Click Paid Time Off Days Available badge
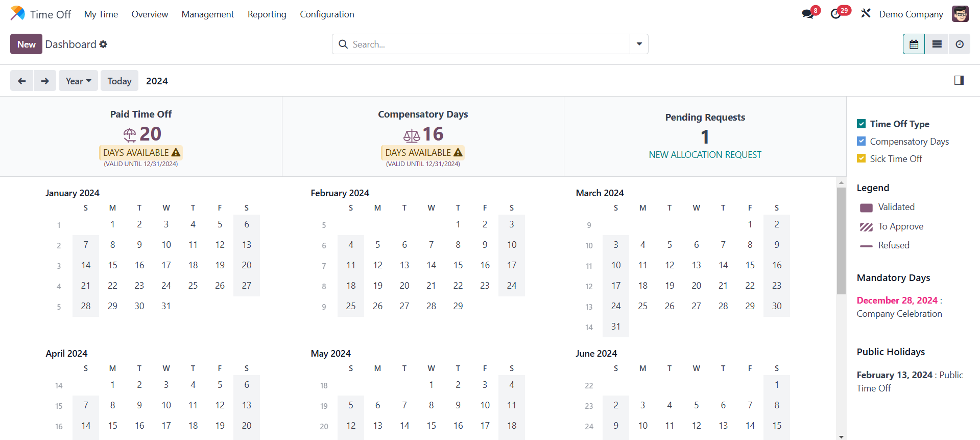This screenshot has height=440, width=980. 141,152
